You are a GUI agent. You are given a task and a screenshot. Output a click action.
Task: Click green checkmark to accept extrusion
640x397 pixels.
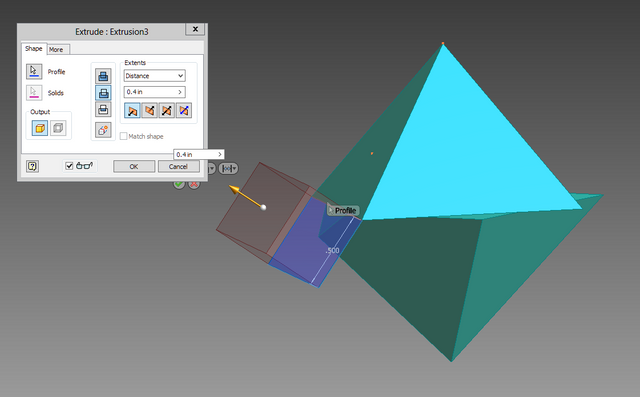(x=179, y=184)
